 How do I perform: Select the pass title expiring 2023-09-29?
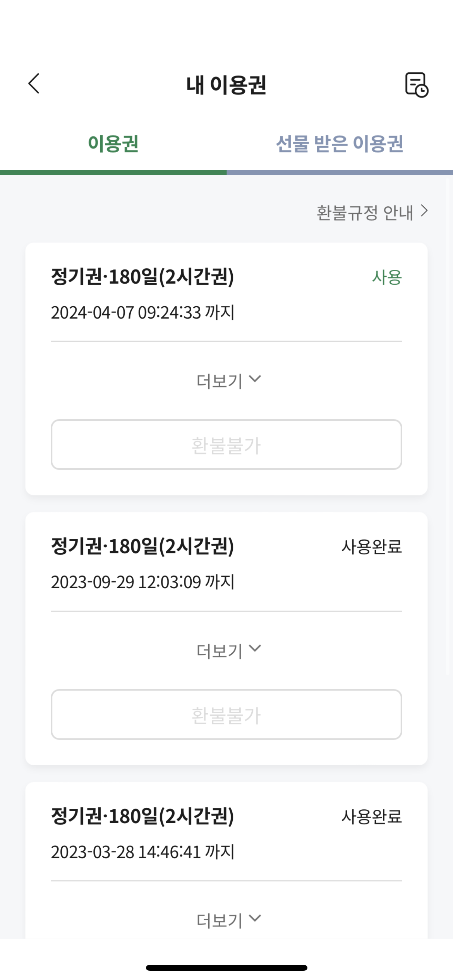pyautogui.click(x=142, y=547)
